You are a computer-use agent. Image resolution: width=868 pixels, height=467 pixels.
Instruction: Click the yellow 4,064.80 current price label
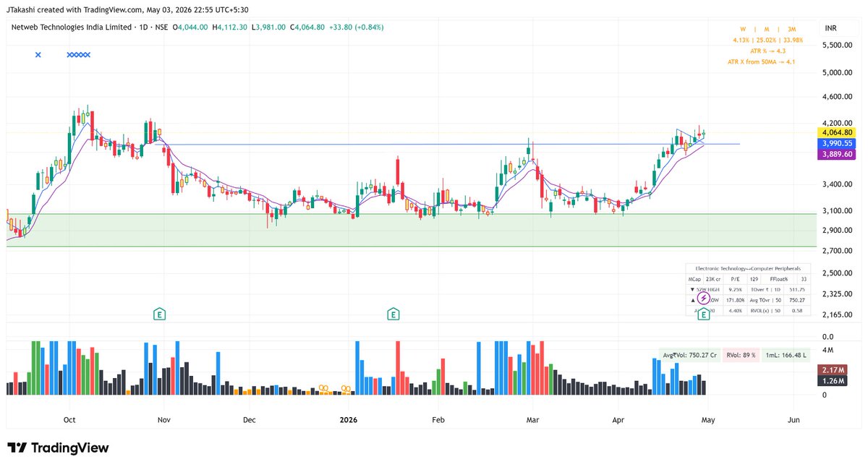click(x=836, y=132)
